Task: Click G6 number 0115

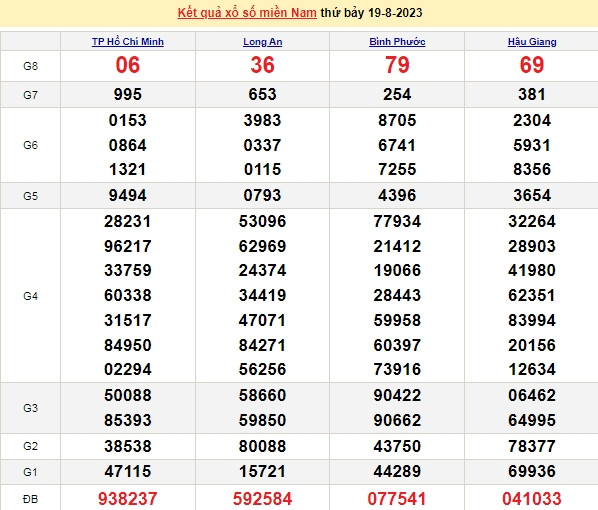Action: coord(262,169)
